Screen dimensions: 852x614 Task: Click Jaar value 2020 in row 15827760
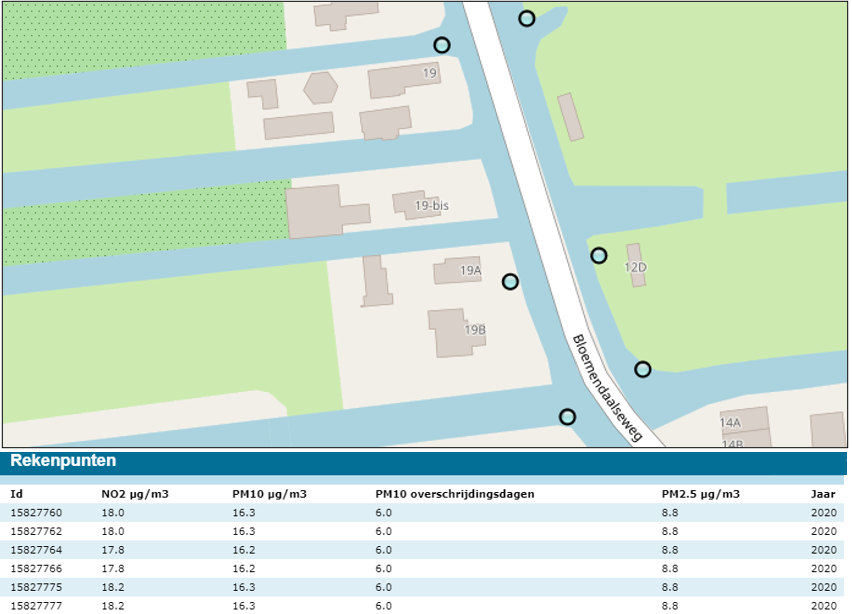pos(824,512)
